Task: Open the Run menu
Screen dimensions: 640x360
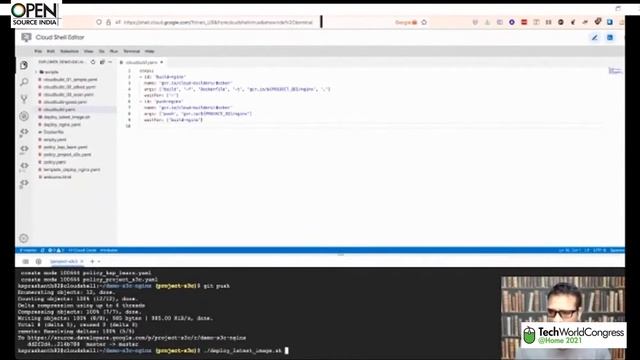Action: [x=114, y=51]
